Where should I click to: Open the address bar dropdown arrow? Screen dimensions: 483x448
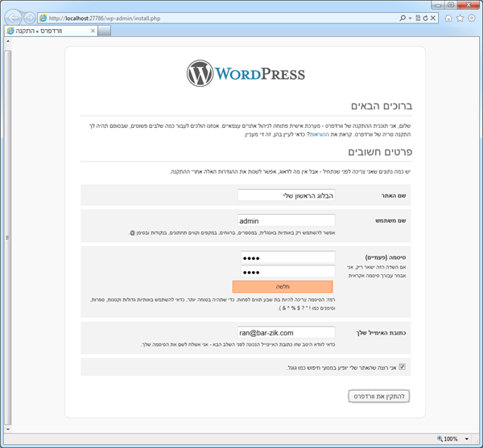[x=410, y=18]
